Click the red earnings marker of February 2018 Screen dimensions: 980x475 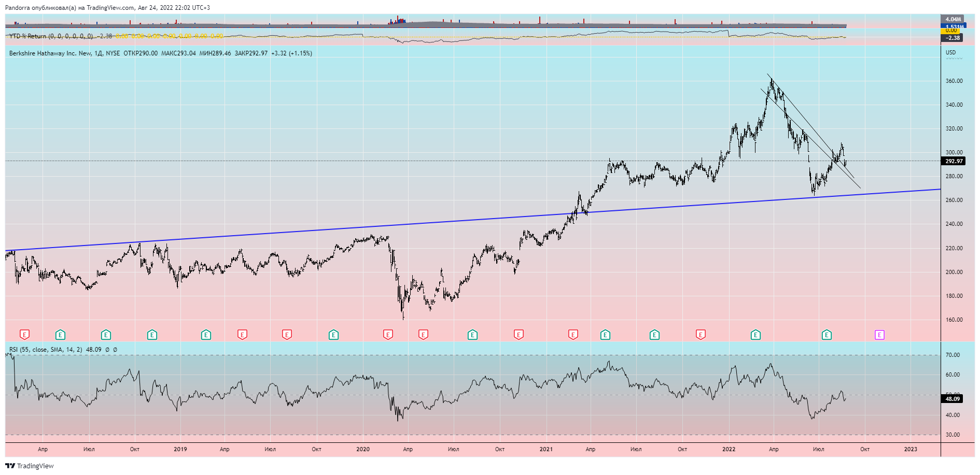24,335
